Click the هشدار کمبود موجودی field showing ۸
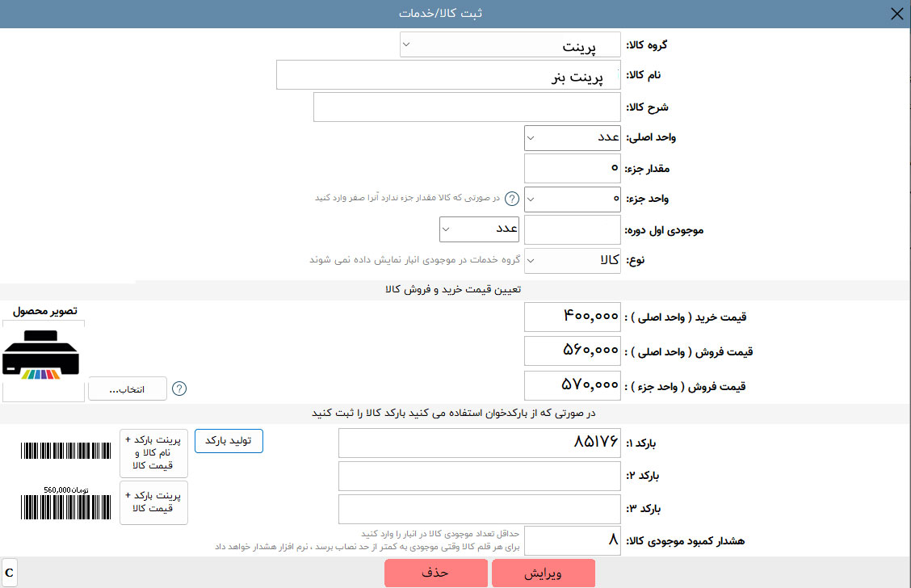 pos(573,541)
